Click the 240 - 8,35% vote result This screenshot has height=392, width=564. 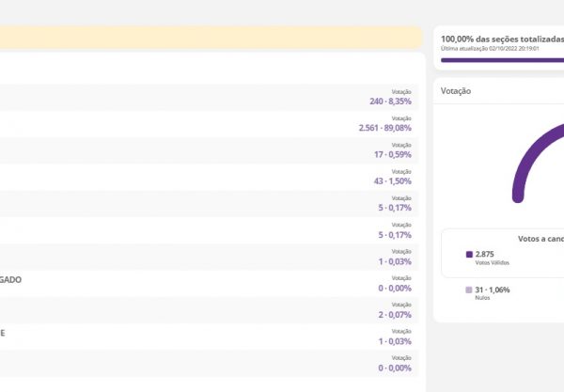click(x=390, y=102)
